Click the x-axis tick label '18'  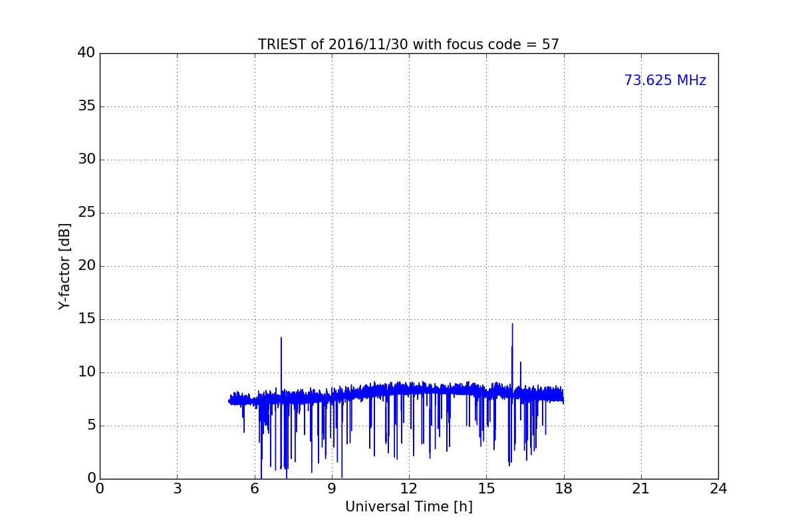click(564, 489)
